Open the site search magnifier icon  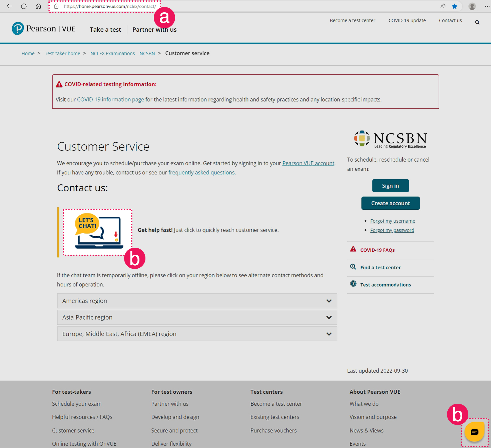(x=477, y=22)
